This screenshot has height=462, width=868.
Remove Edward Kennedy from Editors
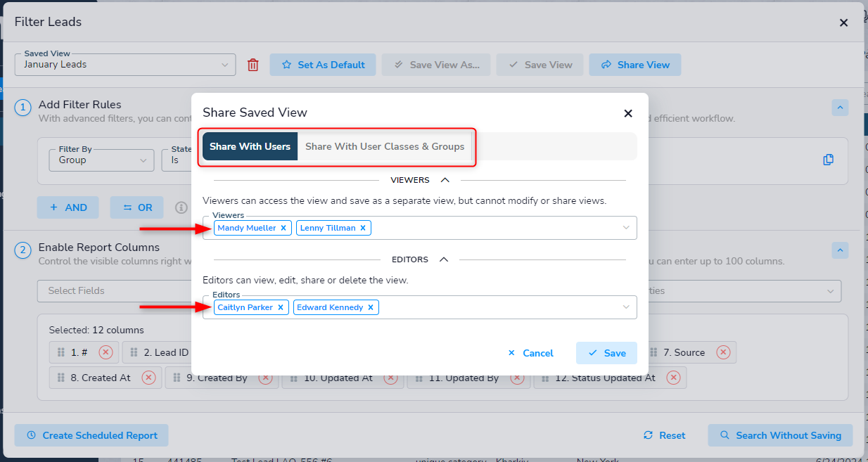pos(371,307)
